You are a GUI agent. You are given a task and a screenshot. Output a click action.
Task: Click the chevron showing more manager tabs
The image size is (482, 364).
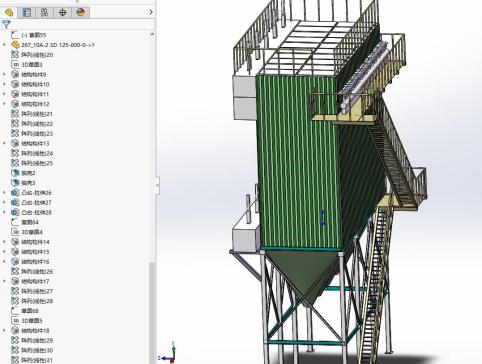point(151,12)
